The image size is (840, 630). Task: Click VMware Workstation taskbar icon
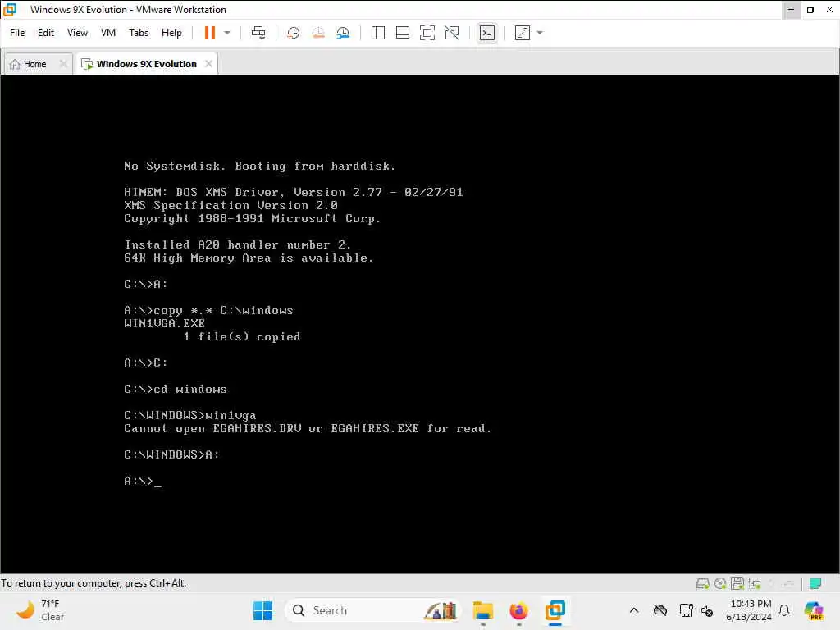[x=555, y=610]
